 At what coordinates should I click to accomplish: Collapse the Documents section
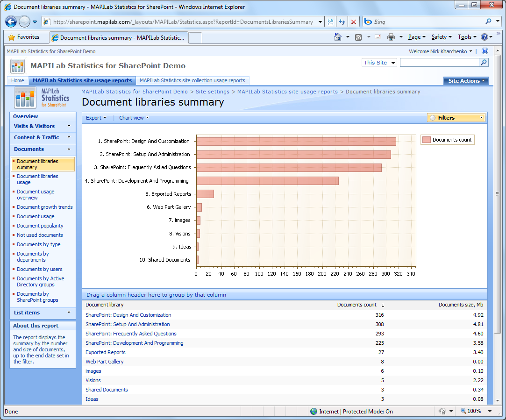click(42, 149)
